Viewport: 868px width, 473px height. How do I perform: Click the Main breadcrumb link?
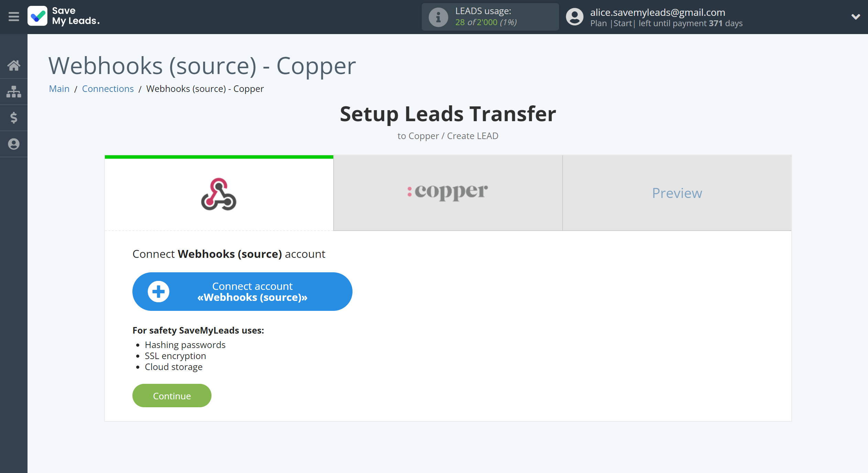[59, 88]
